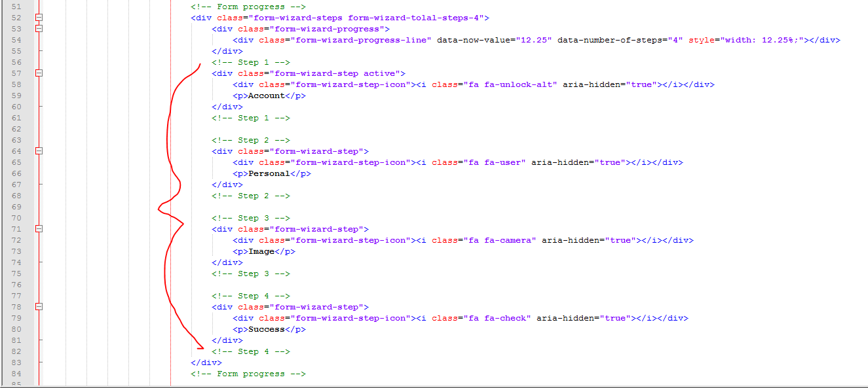The height and width of the screenshot is (388, 868).
Task: Place cursor in the "Personal" paragraph text
Action: click(269, 173)
